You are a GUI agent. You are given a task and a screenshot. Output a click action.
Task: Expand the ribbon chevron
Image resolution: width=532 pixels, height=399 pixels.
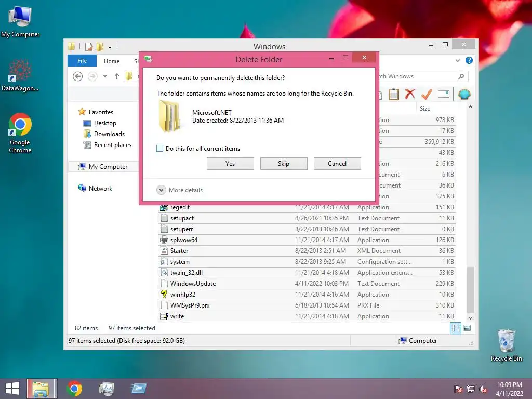point(458,60)
